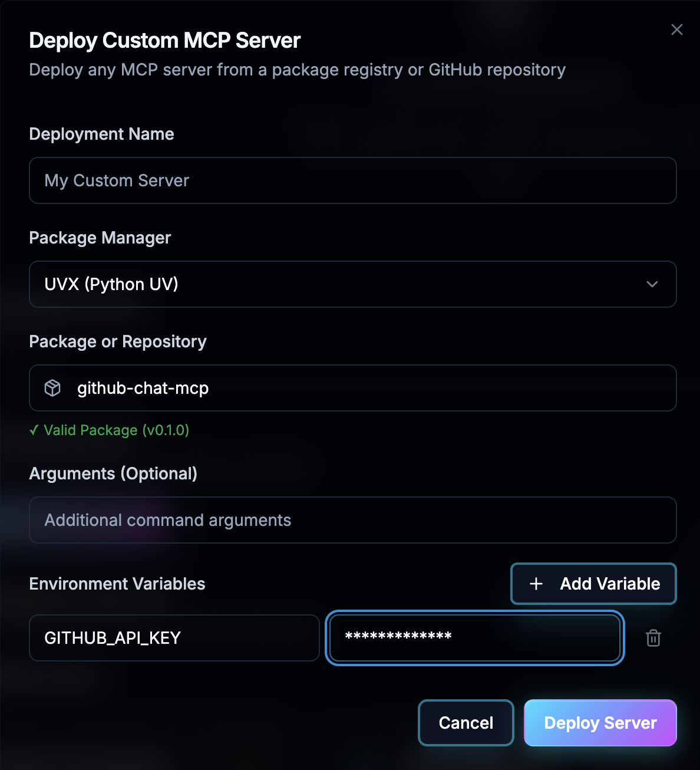Image resolution: width=700 pixels, height=770 pixels.
Task: Click the plus icon beside Add Variable
Action: pos(536,584)
